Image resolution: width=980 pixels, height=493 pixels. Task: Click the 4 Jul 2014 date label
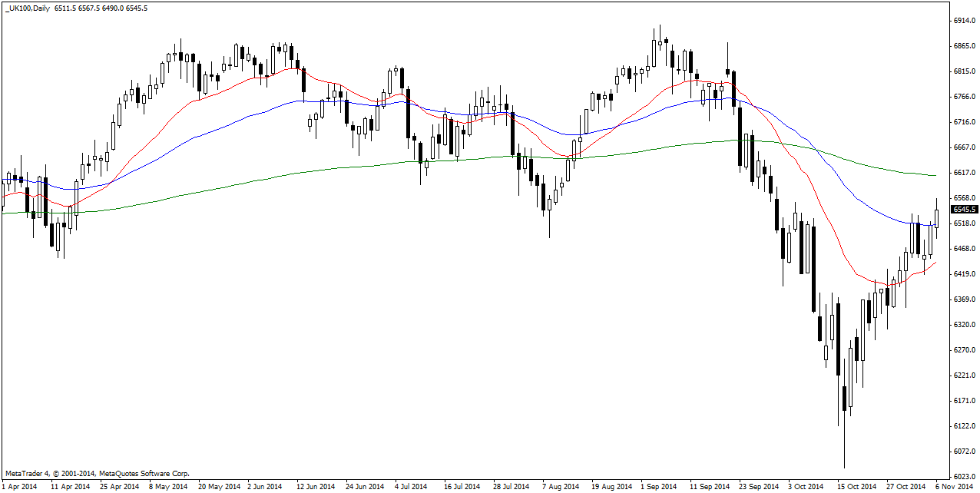pos(411,487)
